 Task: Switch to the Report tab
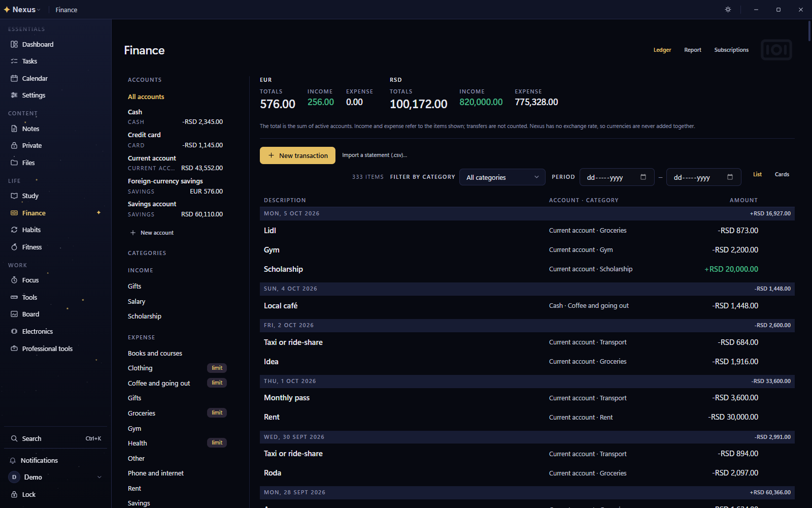pyautogui.click(x=692, y=50)
